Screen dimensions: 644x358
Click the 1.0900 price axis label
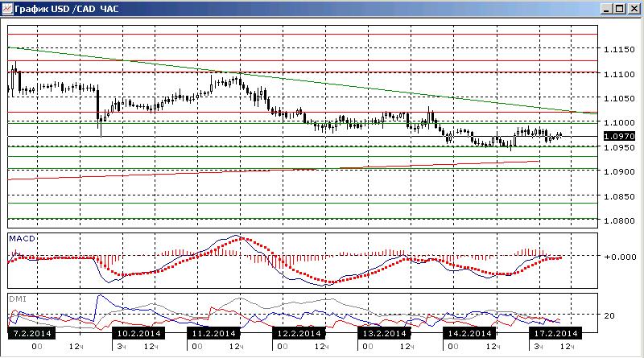pos(619,171)
